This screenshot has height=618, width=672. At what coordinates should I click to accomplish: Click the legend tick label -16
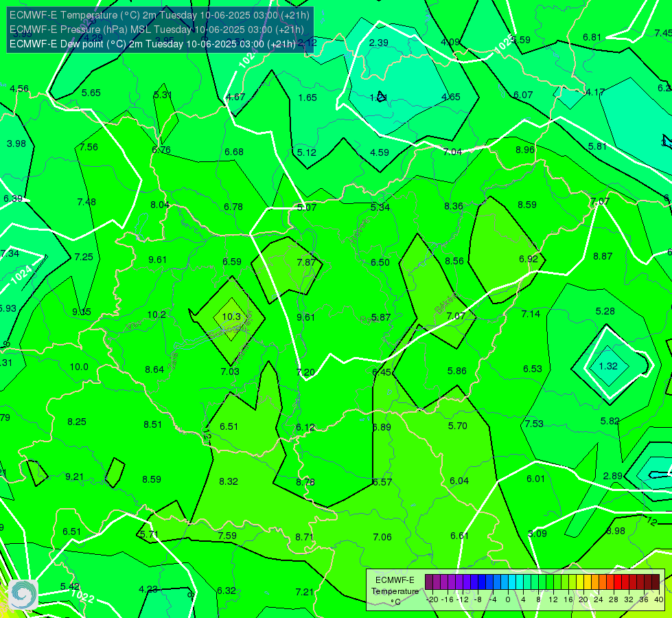point(448,599)
